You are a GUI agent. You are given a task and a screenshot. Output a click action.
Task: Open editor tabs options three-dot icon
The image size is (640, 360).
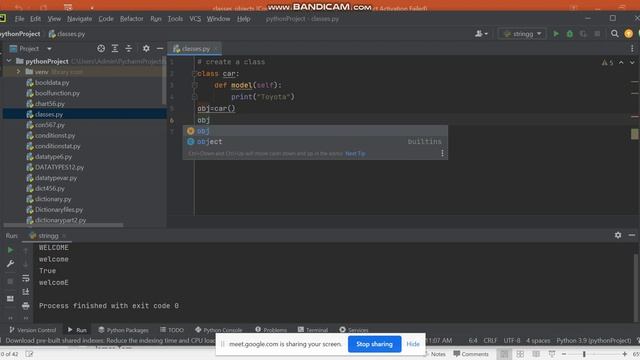pos(632,49)
